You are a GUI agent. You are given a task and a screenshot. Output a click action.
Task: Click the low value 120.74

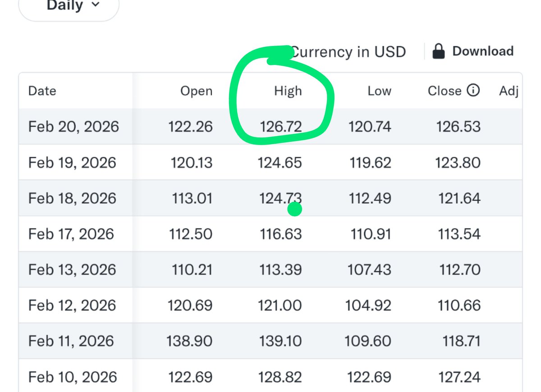(370, 127)
